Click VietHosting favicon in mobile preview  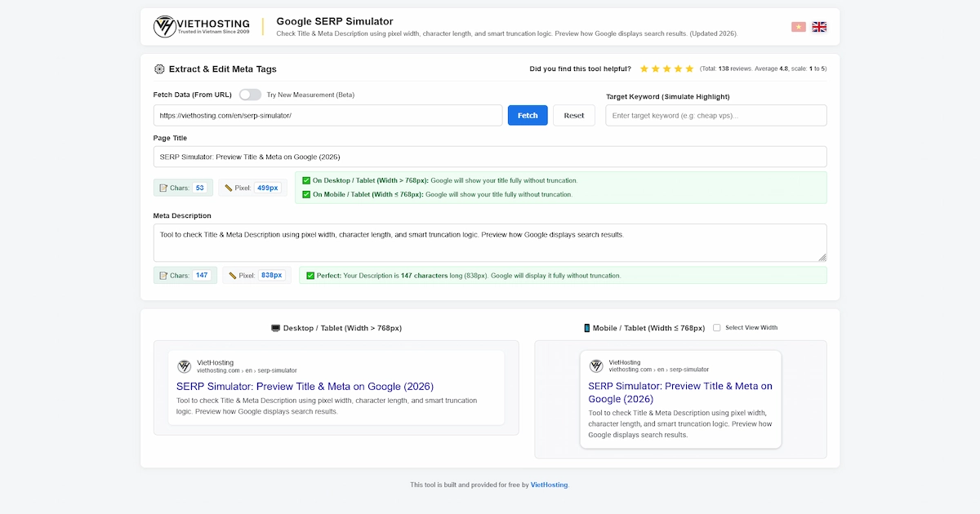[596, 366]
